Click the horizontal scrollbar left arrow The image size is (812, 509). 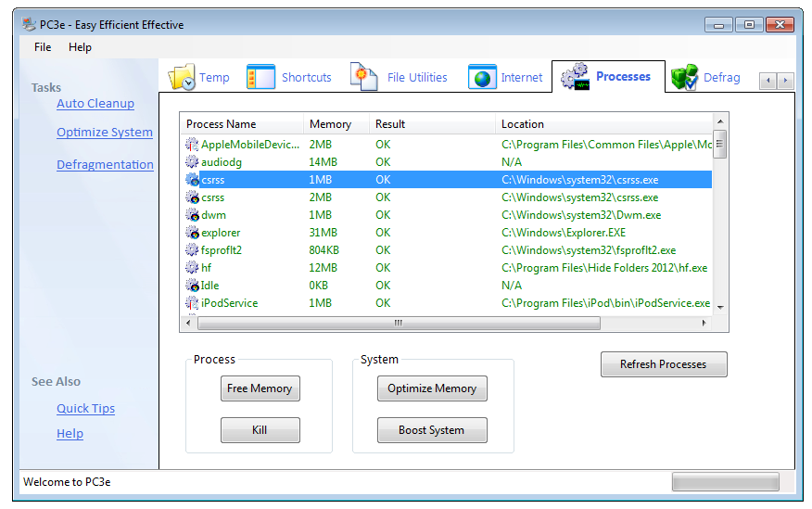(x=188, y=324)
